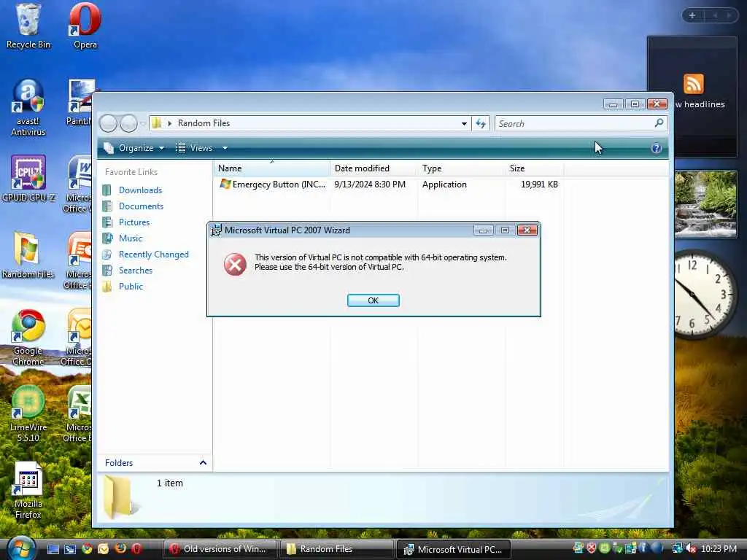Close the Microsoft Virtual PC 2007 Wizard dialog
The image size is (747, 560).
[x=527, y=230]
